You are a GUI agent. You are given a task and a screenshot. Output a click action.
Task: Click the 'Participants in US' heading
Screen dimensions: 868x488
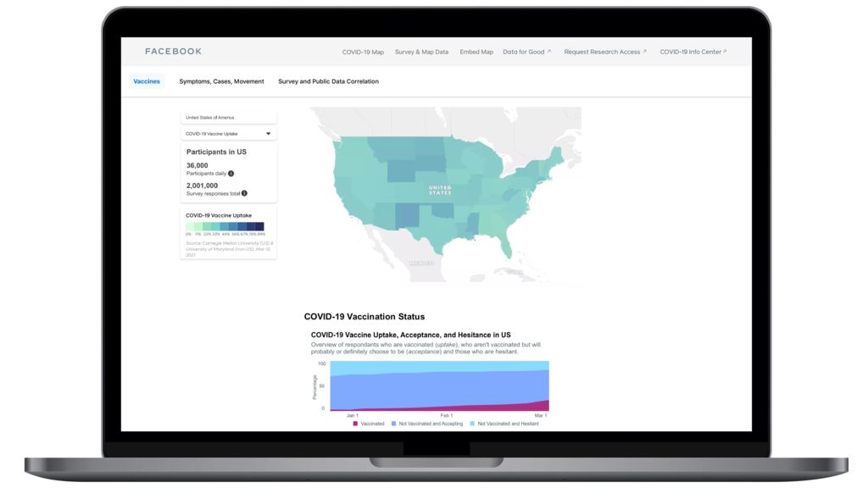click(216, 152)
